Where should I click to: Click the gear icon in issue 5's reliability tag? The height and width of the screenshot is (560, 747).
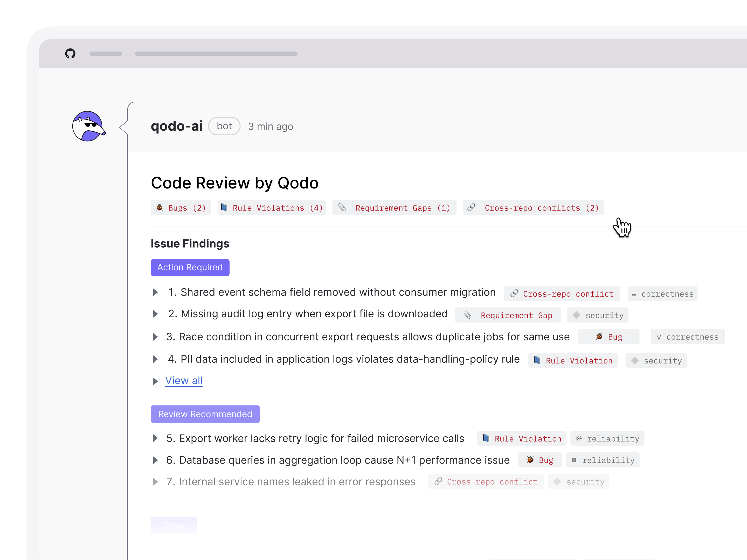click(579, 438)
